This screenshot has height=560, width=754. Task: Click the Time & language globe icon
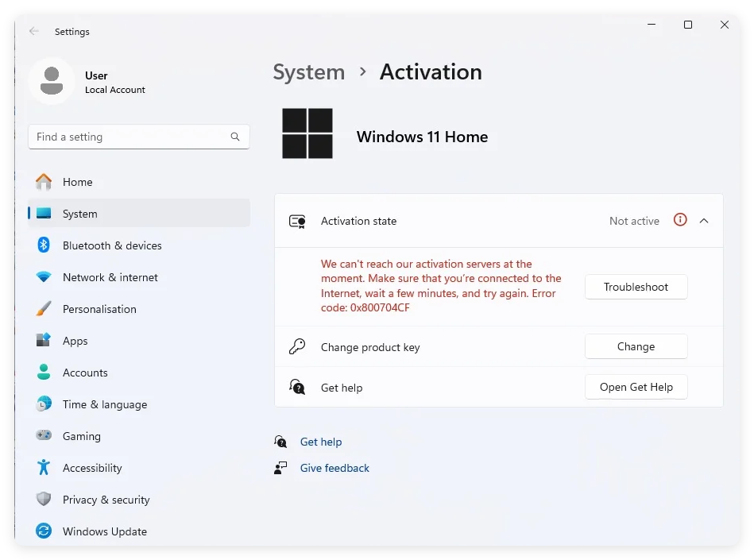click(44, 404)
